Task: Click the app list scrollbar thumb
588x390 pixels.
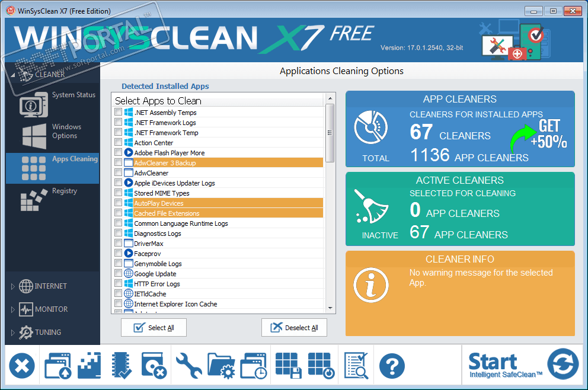Action: click(330, 133)
